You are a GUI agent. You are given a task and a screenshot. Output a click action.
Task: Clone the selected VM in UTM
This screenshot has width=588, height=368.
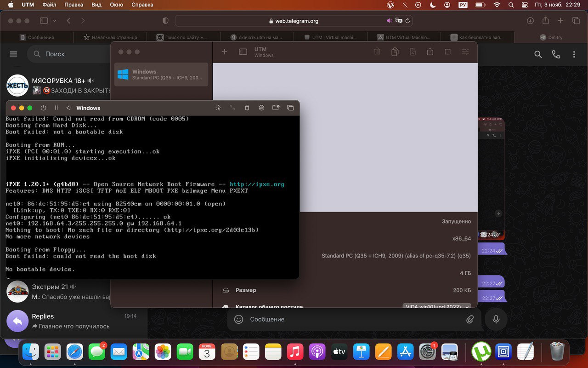[x=395, y=52]
